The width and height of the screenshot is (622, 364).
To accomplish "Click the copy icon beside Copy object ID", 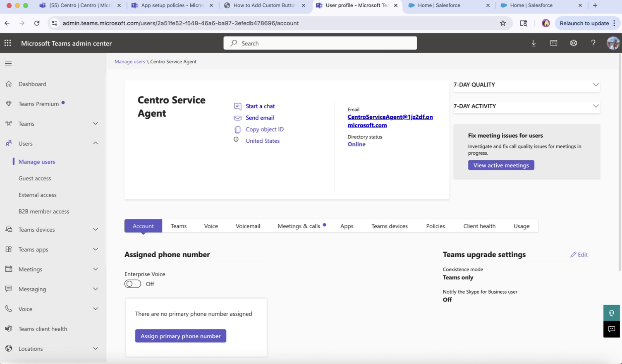I will [x=237, y=129].
